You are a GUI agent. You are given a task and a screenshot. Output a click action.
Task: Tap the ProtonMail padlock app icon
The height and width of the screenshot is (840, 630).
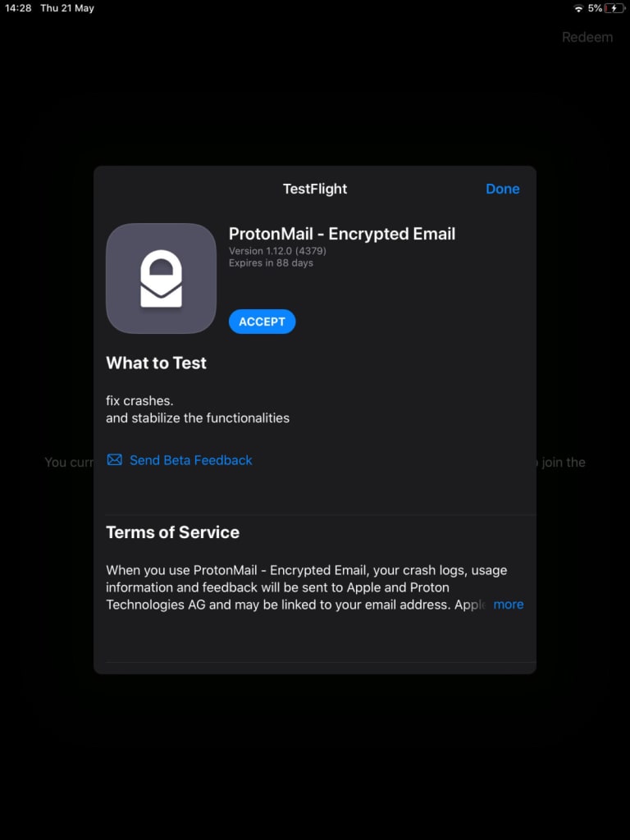[162, 279]
